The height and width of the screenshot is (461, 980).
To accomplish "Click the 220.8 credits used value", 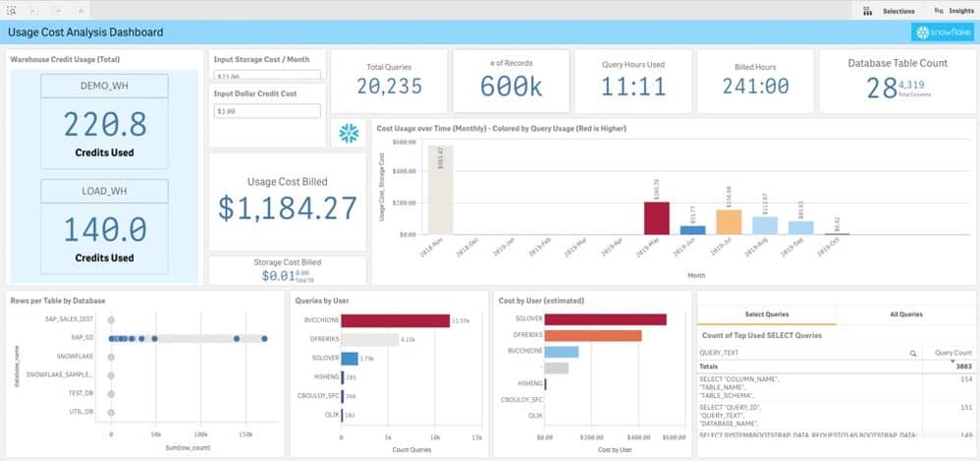I will [x=104, y=125].
